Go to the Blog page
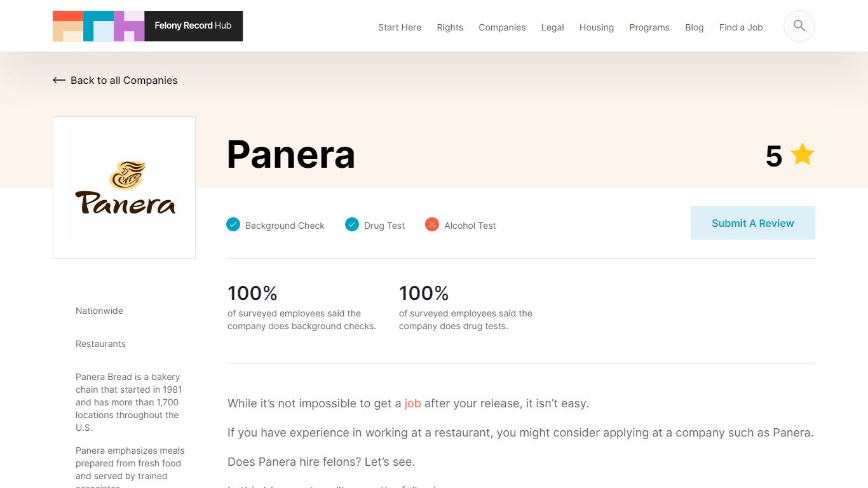868x488 pixels. point(695,27)
